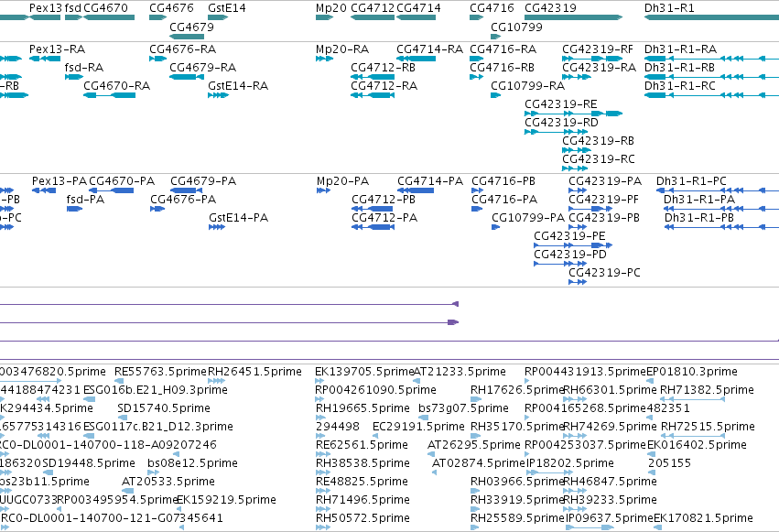Select transcript CG10799-RA
Image resolution: width=779 pixels, height=532 pixels.
[496, 95]
